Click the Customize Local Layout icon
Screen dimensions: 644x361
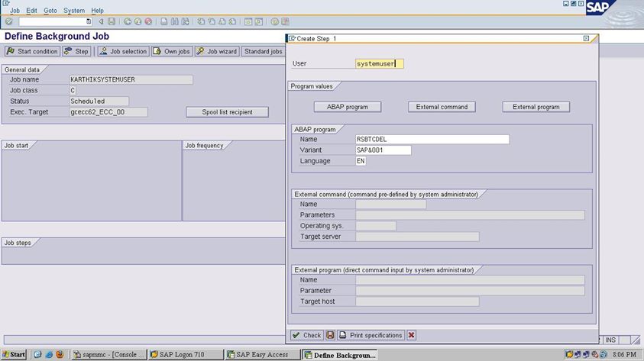[x=285, y=21]
